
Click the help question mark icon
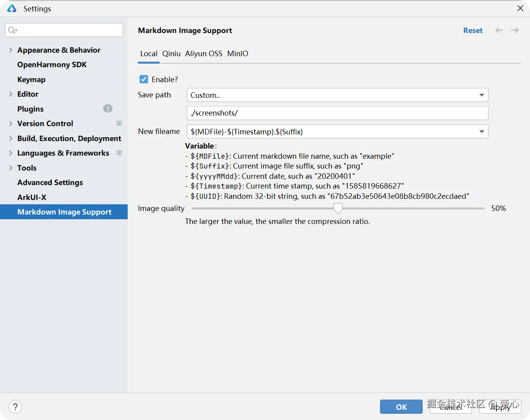tap(15, 407)
